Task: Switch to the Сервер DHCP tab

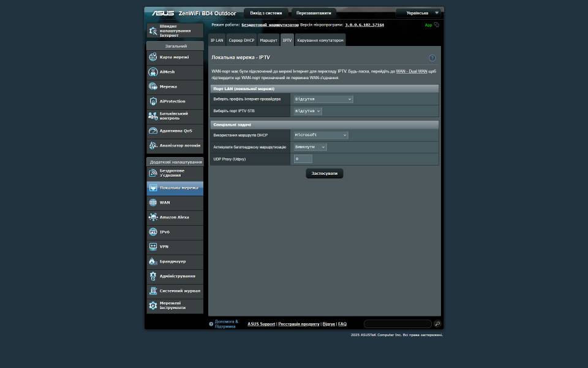Action: [x=241, y=40]
